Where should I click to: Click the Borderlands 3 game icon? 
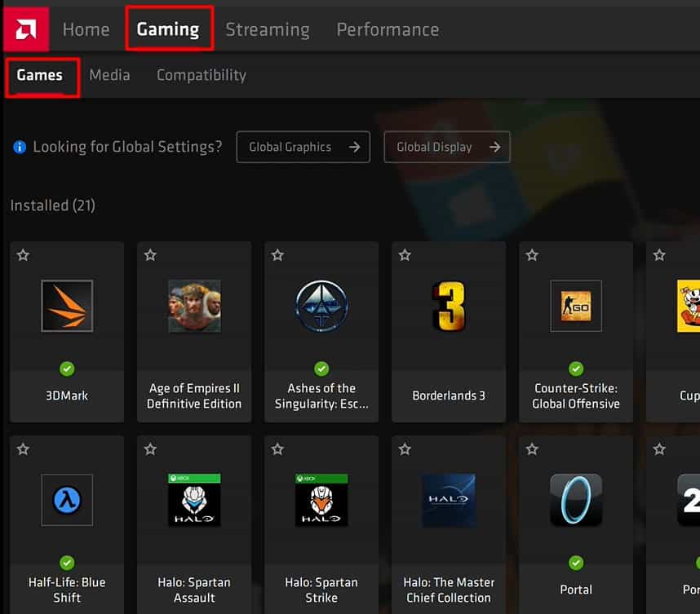click(x=449, y=306)
